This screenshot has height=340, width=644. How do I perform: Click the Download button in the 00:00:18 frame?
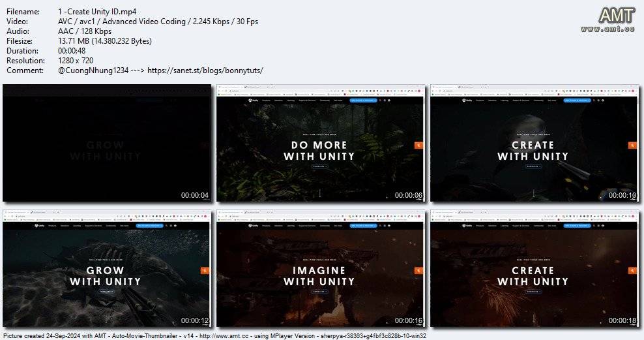point(533,292)
